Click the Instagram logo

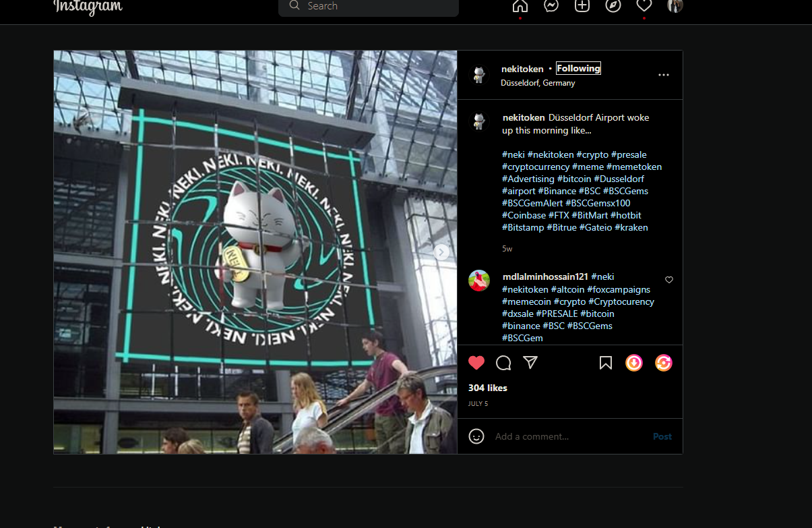[x=88, y=6]
